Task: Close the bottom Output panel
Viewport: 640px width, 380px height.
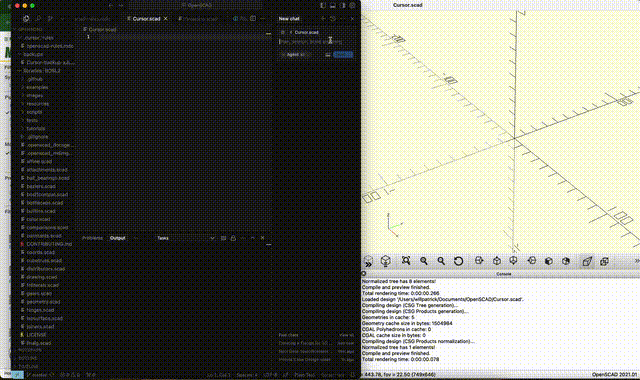Action: click(262, 238)
